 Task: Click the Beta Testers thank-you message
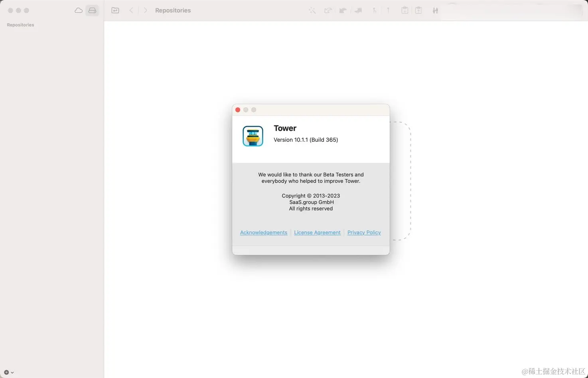click(x=311, y=178)
